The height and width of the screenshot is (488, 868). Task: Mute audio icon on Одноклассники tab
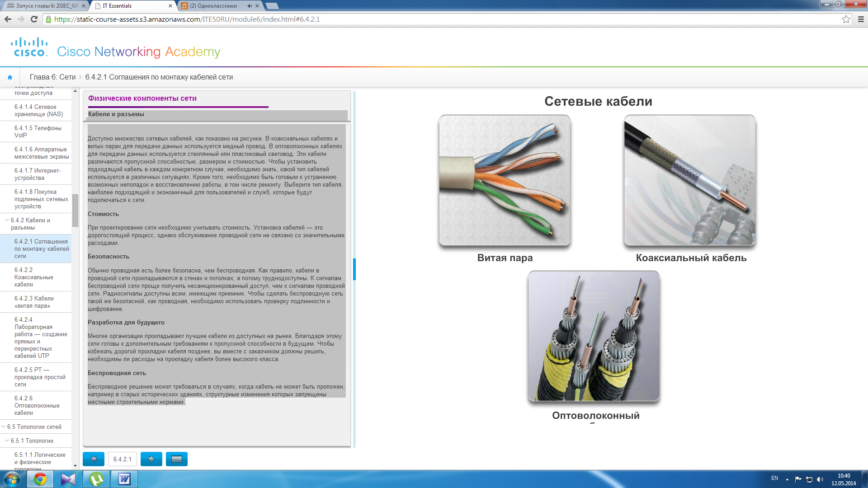click(250, 6)
